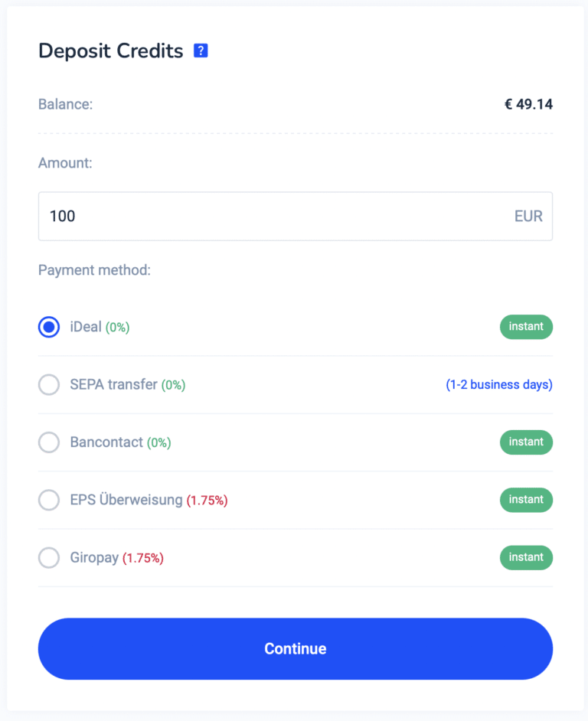Image resolution: width=588 pixels, height=721 pixels.
Task: Select the Giropay radio button
Action: [49, 558]
